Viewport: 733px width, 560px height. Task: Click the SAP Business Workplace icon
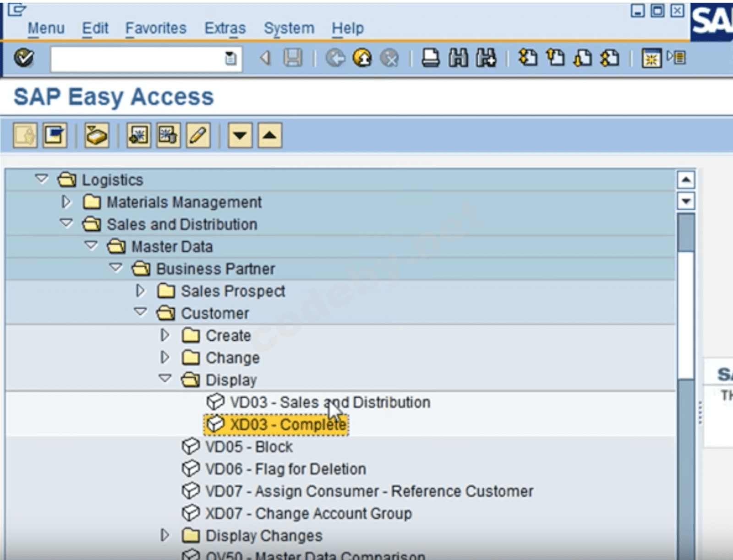pos(97,136)
